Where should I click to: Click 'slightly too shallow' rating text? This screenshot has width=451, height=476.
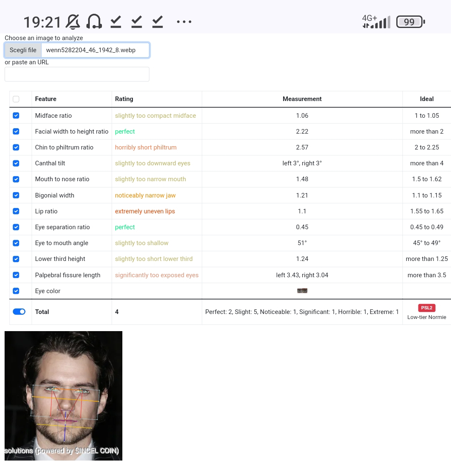(x=142, y=243)
